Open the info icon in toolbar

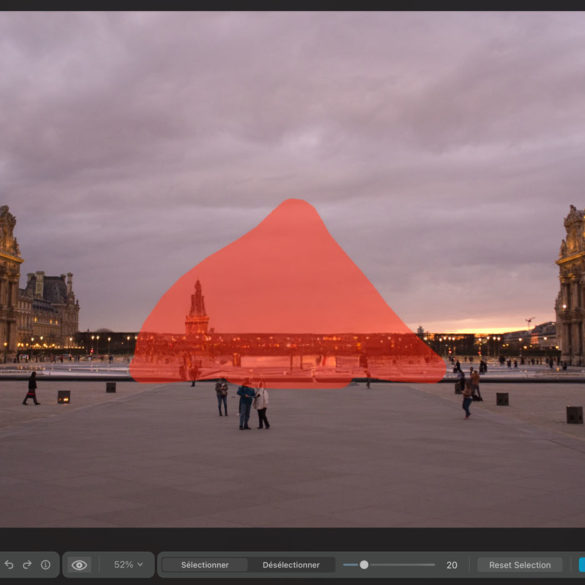tap(46, 565)
